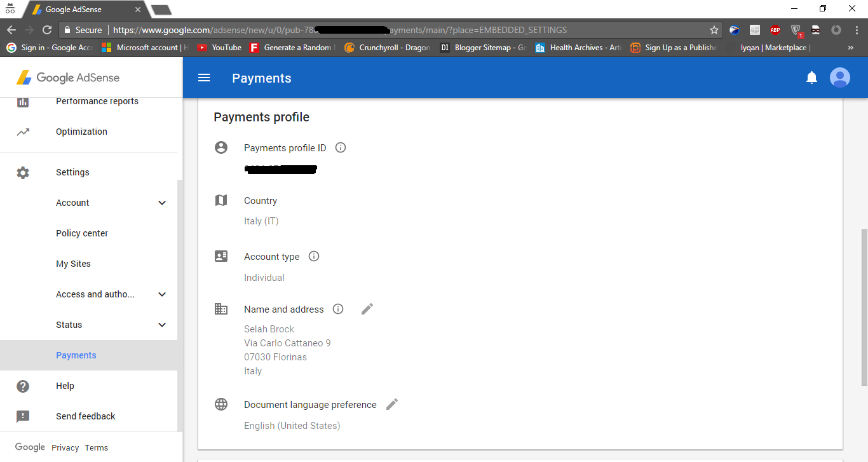The height and width of the screenshot is (462, 868).
Task: Open the Adblock Plus extension
Action: [x=775, y=30]
